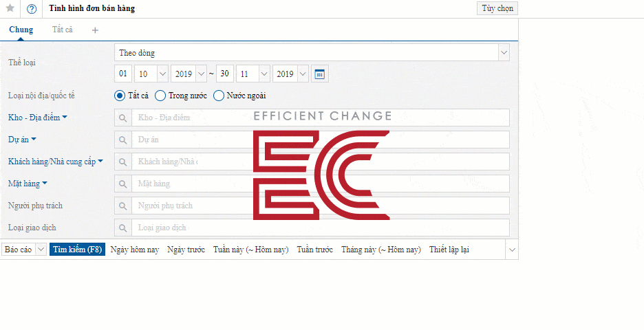Click the Thể loại label
Viewport: 644px width, 330px height.
[x=22, y=63]
